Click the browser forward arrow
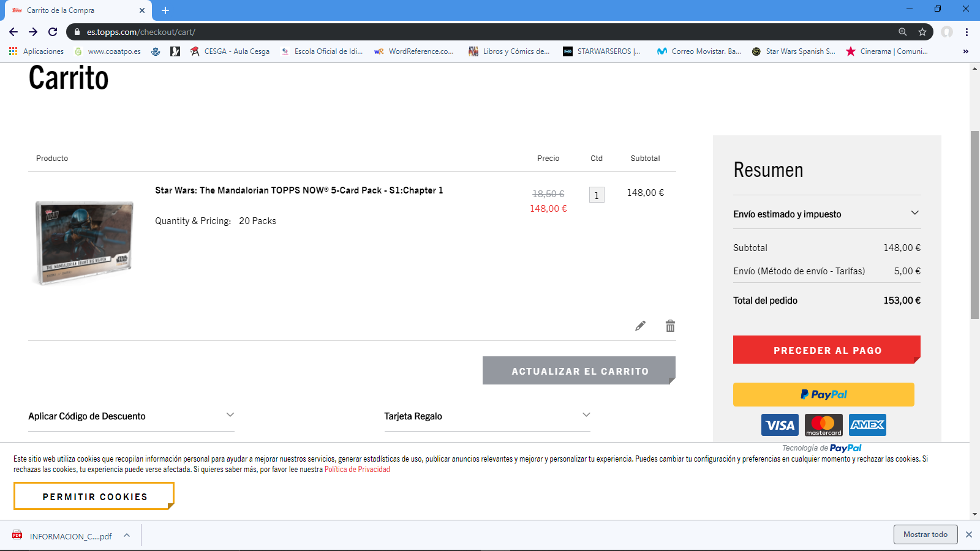Screen dimensions: 980x551 [x=33, y=32]
